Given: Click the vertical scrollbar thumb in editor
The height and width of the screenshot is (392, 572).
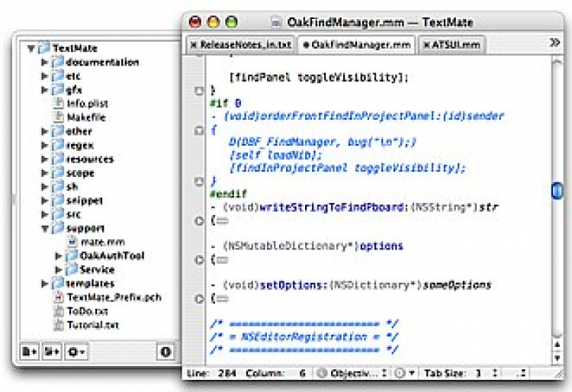Looking at the screenshot, I should point(557,191).
